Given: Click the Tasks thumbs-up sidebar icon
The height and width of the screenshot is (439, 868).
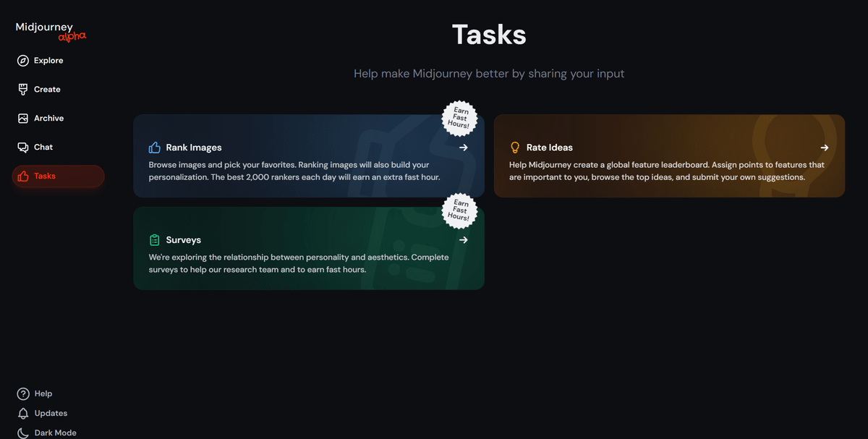Looking at the screenshot, I should (23, 176).
